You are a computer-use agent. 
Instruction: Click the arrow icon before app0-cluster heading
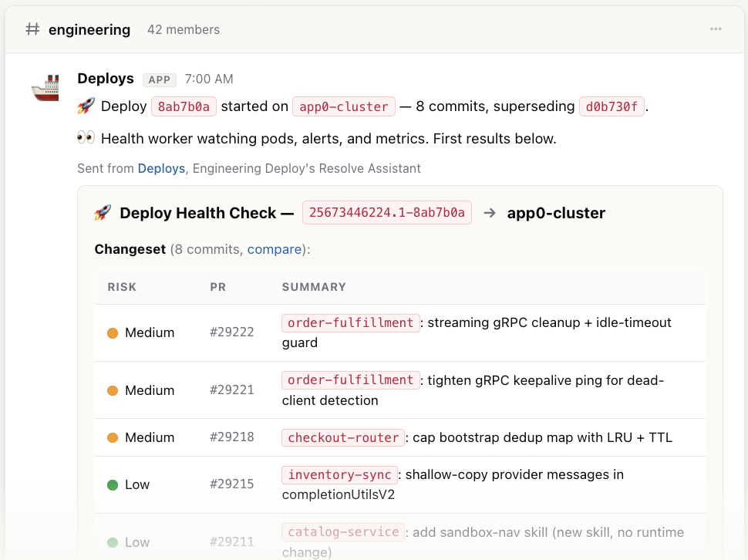click(x=490, y=213)
